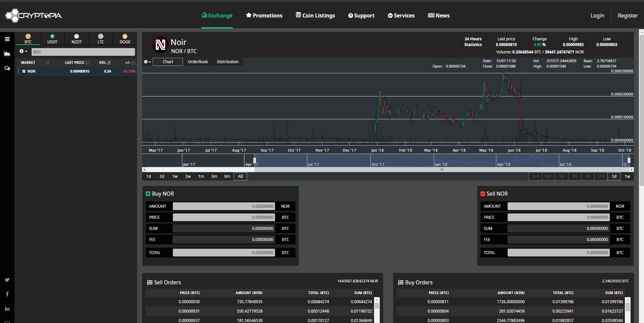Click the Noir coin logo
Screen dimensions: 644x323
[x=160, y=45]
